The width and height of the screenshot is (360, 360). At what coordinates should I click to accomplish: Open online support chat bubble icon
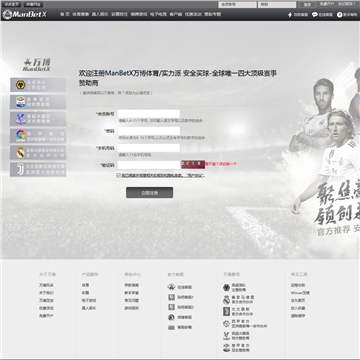315,15
